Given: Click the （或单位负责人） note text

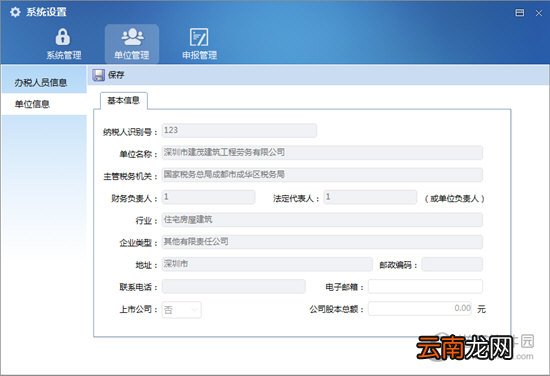Looking at the screenshot, I should (454, 199).
